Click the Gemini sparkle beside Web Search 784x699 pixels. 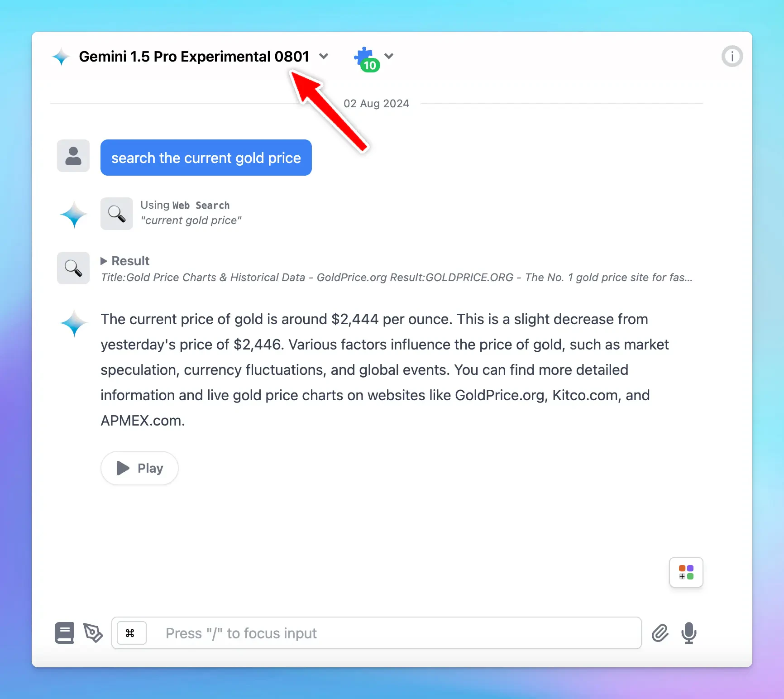coord(73,215)
